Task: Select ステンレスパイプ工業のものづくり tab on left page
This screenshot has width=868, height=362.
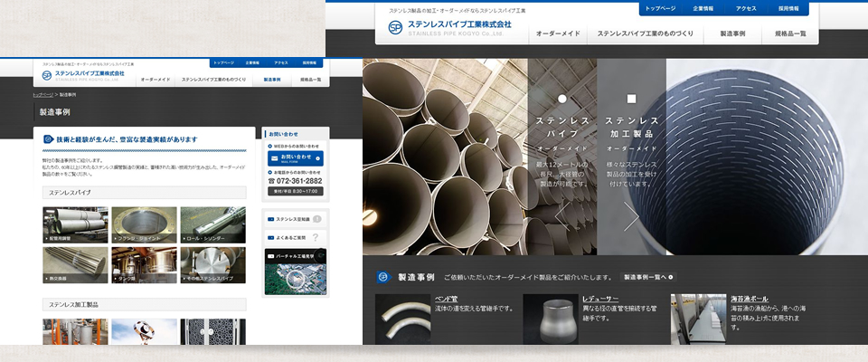Action: (213, 80)
